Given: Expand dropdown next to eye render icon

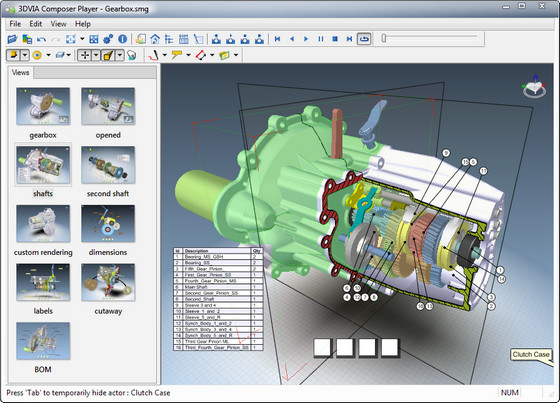Looking at the screenshot, I should point(48,55).
